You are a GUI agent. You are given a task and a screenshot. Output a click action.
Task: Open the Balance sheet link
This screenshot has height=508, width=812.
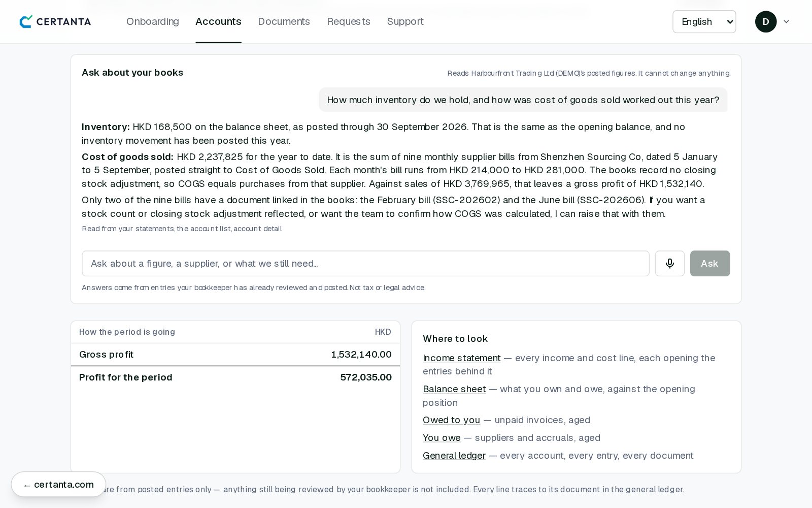point(454,389)
